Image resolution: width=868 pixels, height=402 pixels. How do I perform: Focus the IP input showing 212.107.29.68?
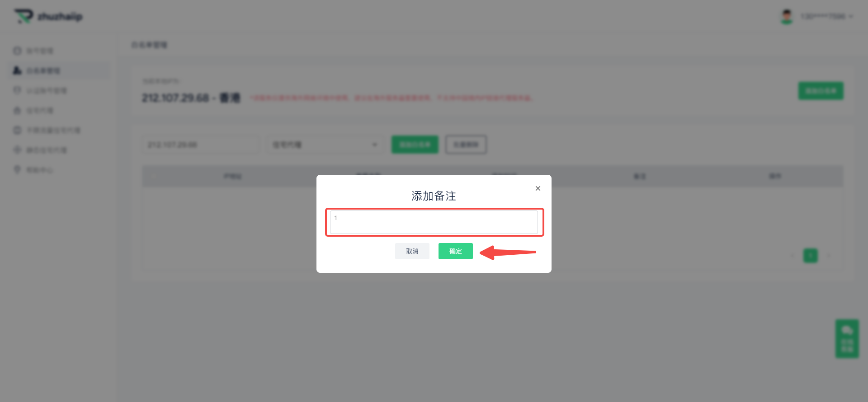(x=201, y=145)
